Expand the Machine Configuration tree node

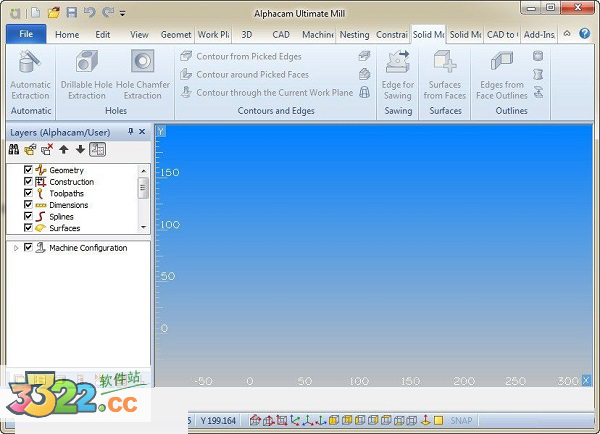(x=16, y=248)
